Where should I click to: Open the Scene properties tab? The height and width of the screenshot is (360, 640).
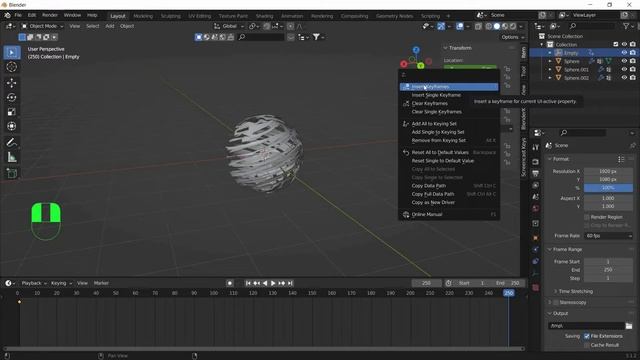pos(536,197)
